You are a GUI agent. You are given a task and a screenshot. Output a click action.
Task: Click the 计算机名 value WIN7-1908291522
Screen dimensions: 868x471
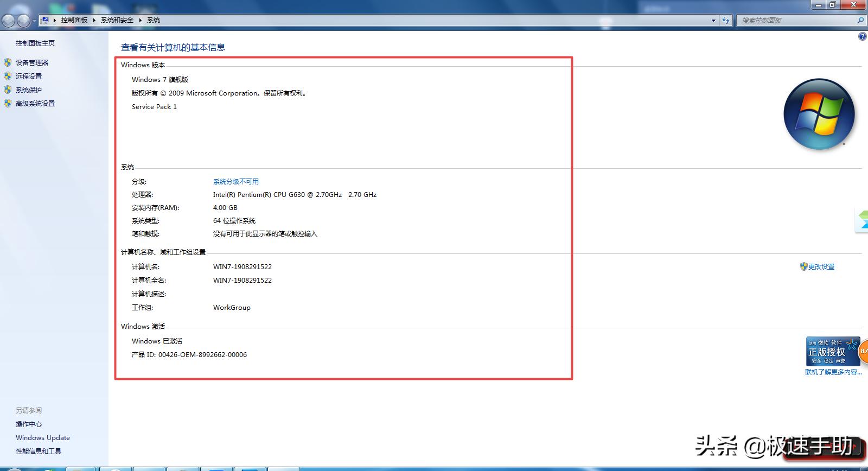(242, 267)
